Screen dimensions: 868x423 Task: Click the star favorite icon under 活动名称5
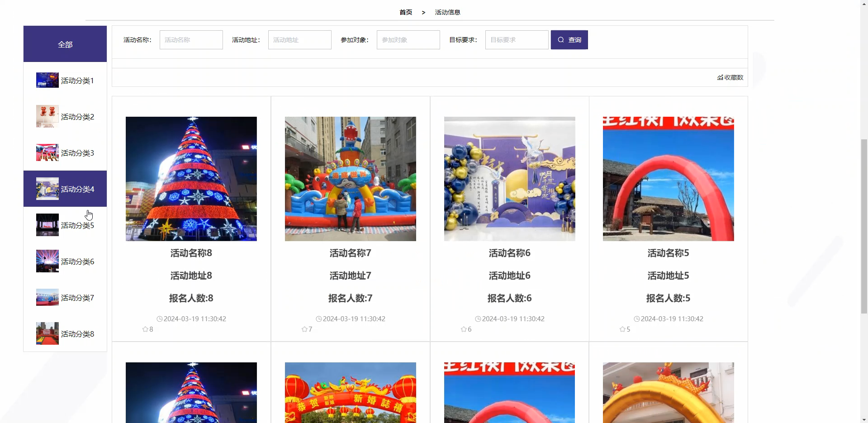point(622,329)
